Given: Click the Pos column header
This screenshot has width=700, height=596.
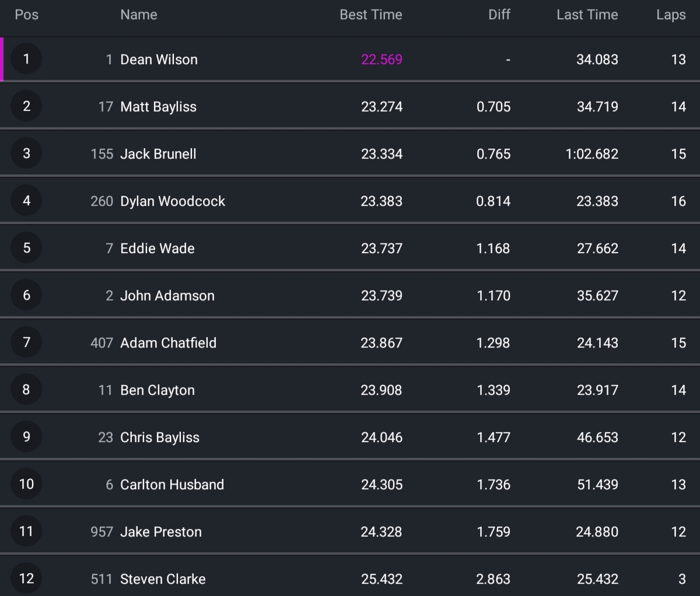Looking at the screenshot, I should (26, 15).
